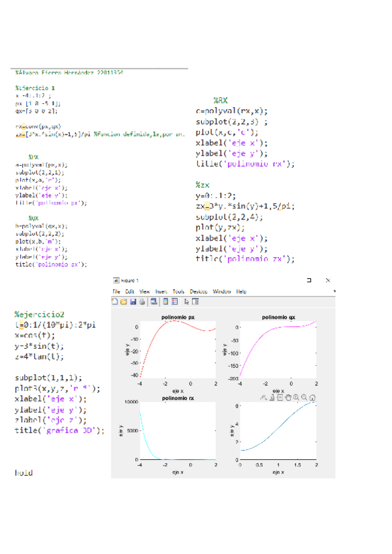The height and width of the screenshot is (554, 392).
Task: Activate Zoom In on the axes toolbar
Action: coord(297,397)
